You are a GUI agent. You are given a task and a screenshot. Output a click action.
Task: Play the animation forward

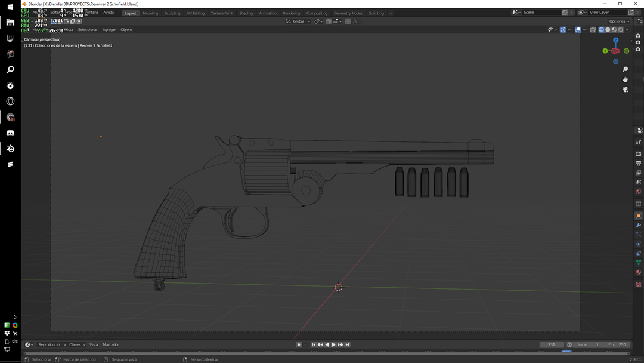(333, 344)
